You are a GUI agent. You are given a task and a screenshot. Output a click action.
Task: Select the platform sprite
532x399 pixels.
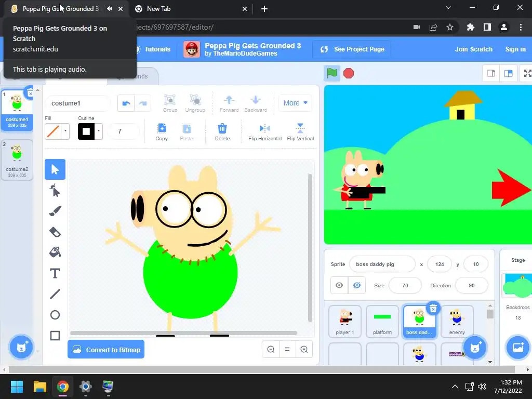pyautogui.click(x=382, y=322)
